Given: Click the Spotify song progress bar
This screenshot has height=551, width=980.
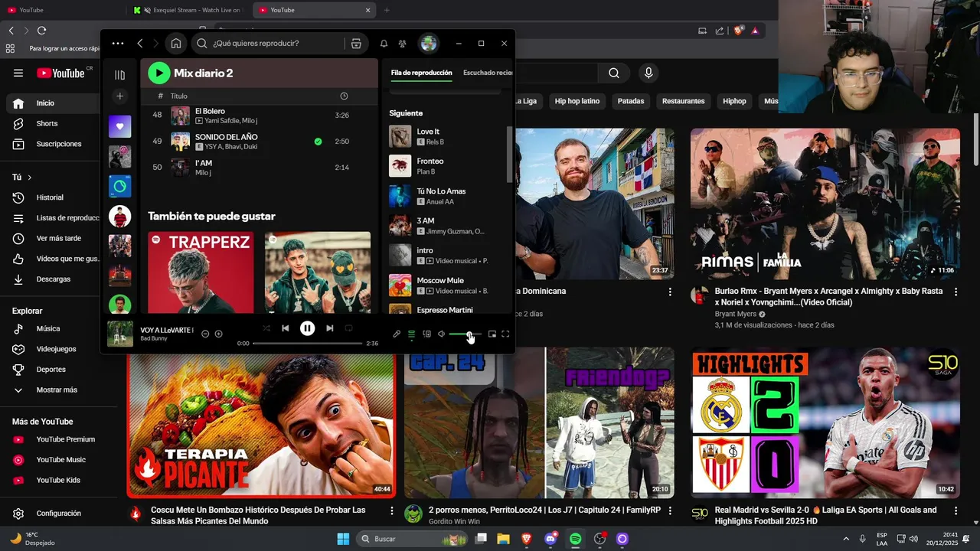Looking at the screenshot, I should 307,344.
